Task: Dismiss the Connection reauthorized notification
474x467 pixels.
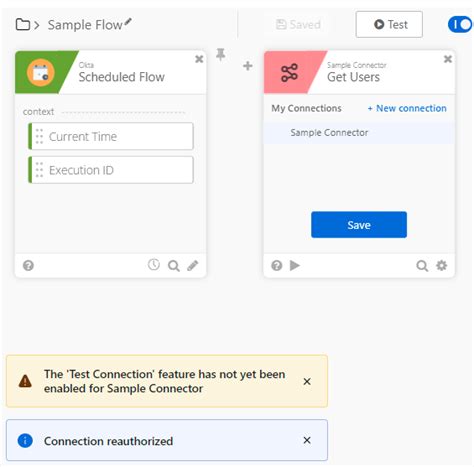Action: pos(307,440)
